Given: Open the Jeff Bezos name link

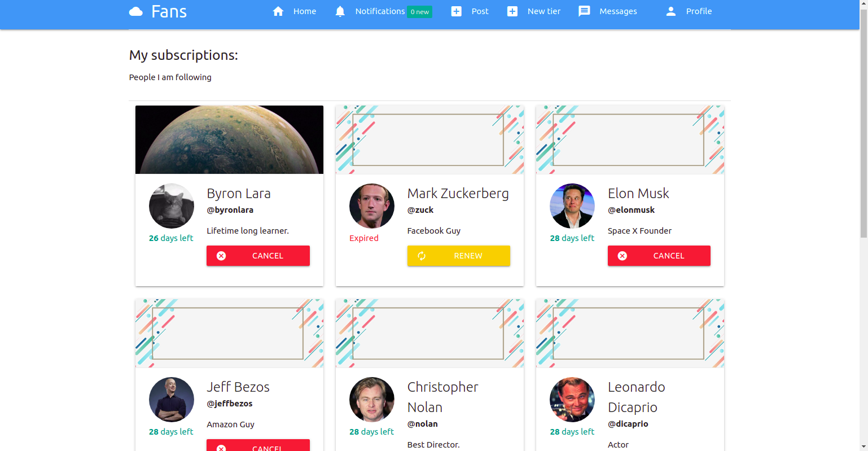Looking at the screenshot, I should [x=238, y=387].
